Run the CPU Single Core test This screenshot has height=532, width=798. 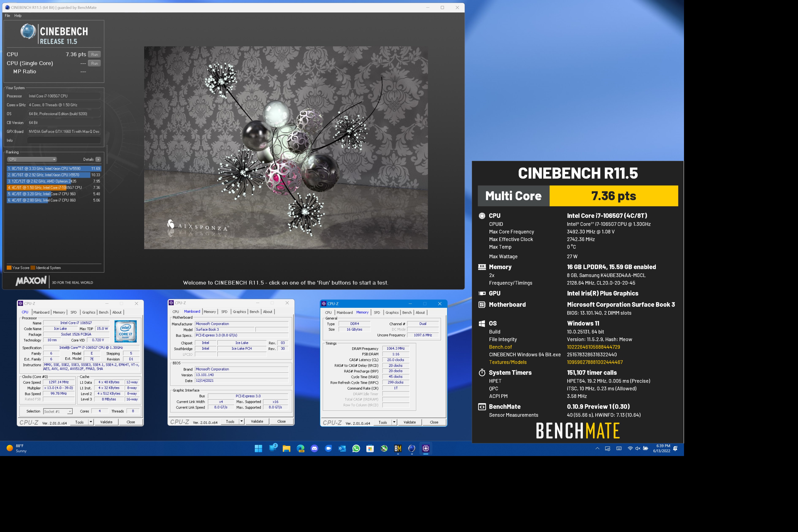pos(94,63)
